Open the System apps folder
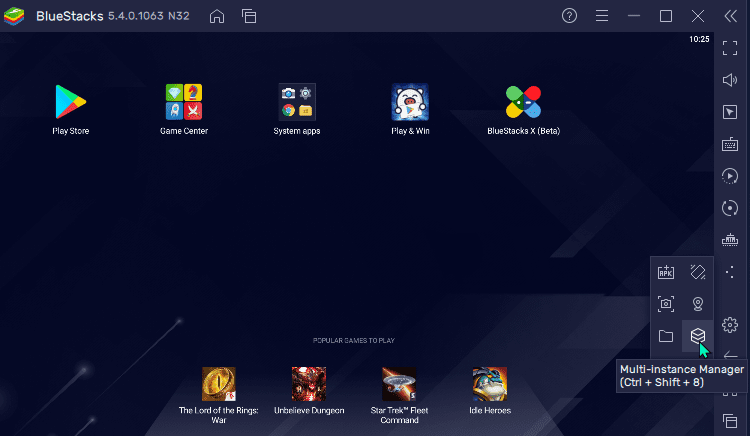 (297, 101)
